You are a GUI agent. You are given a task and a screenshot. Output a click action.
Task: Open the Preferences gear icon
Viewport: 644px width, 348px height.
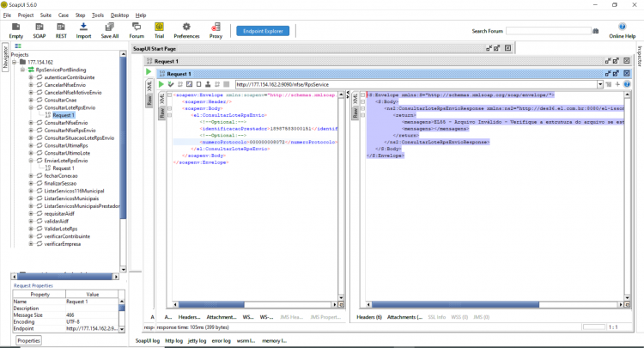(186, 27)
